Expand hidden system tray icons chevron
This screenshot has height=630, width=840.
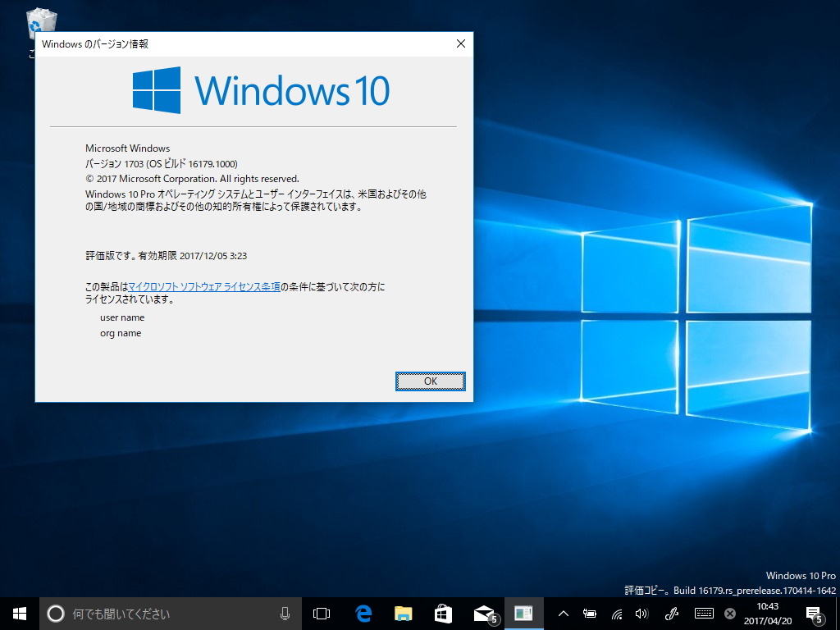point(563,613)
